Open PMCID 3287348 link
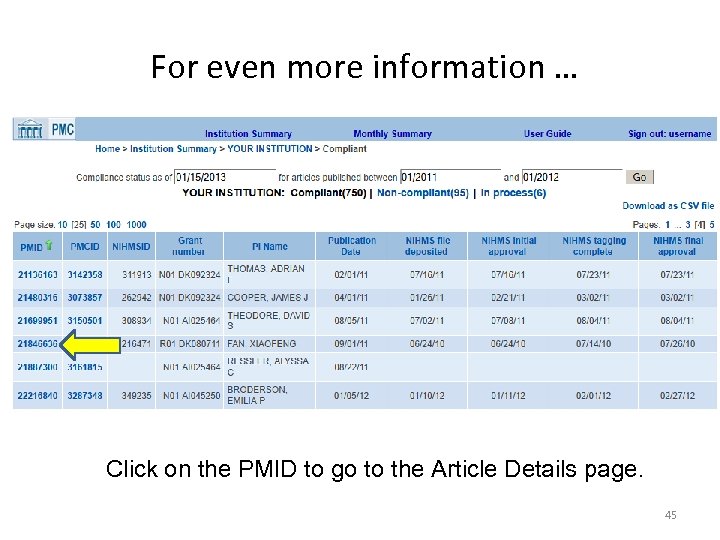The width and height of the screenshot is (720, 540). [85, 395]
